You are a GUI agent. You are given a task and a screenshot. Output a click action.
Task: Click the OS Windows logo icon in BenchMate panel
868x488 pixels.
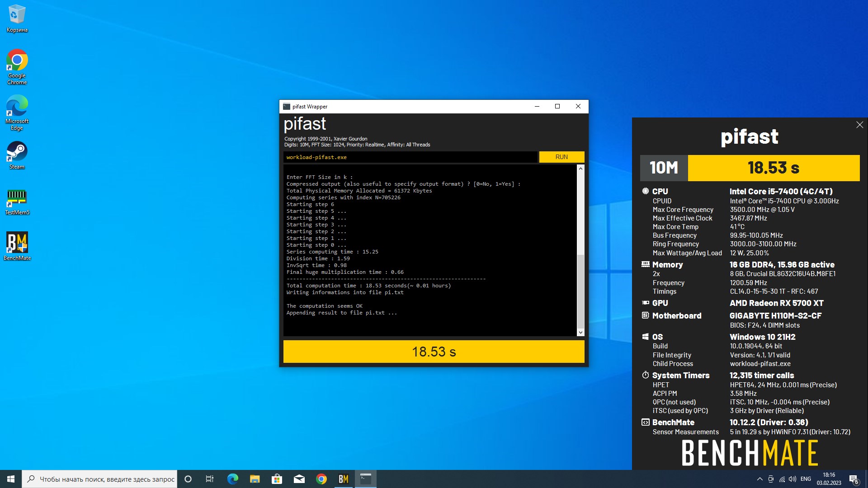pos(645,337)
